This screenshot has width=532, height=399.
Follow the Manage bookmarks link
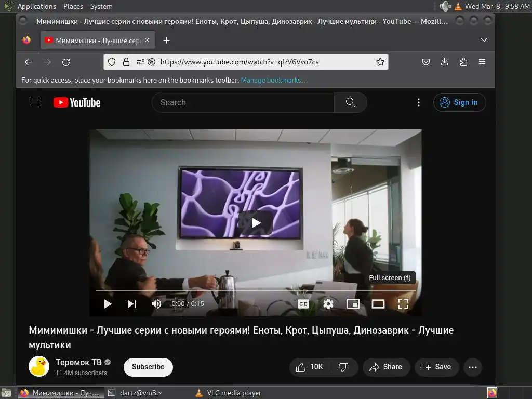(274, 81)
